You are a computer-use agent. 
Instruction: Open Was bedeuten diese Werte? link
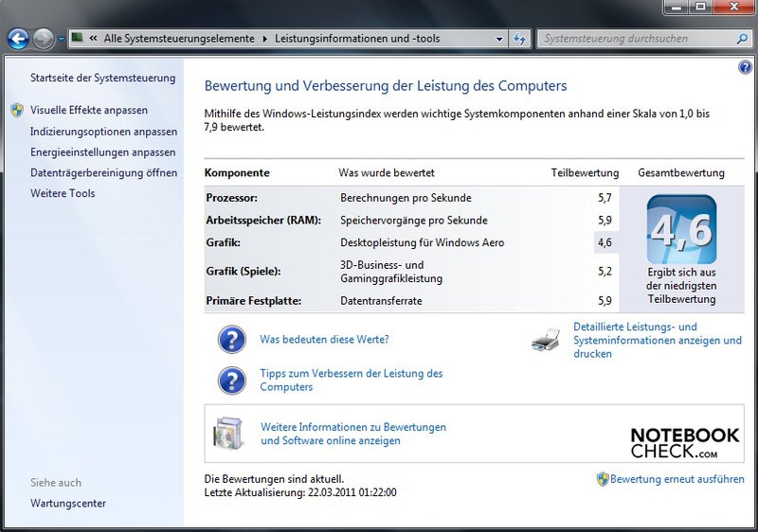pyautogui.click(x=324, y=340)
